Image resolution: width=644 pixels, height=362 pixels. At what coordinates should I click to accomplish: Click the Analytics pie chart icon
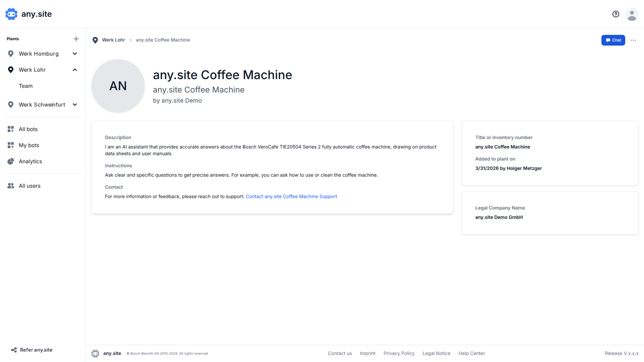(11, 161)
